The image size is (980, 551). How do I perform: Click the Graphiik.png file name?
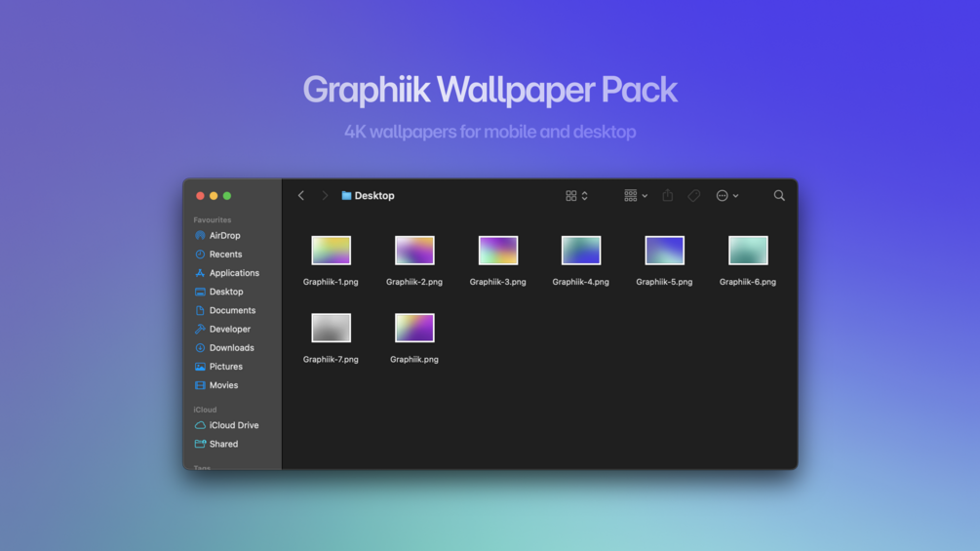(414, 359)
